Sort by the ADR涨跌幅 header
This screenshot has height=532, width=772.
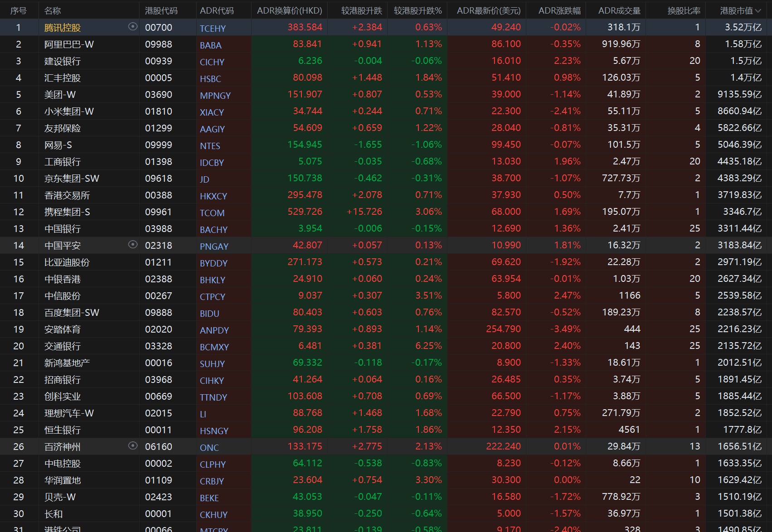tap(559, 10)
